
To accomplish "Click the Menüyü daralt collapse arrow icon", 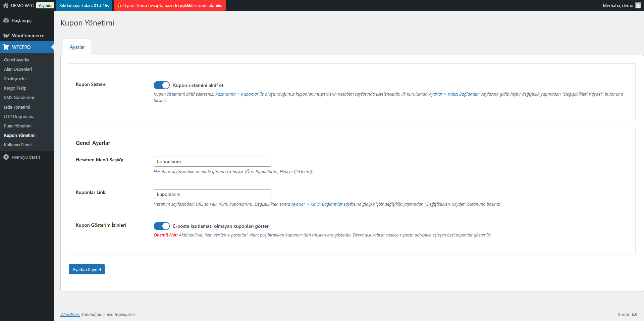I will pos(6,157).
